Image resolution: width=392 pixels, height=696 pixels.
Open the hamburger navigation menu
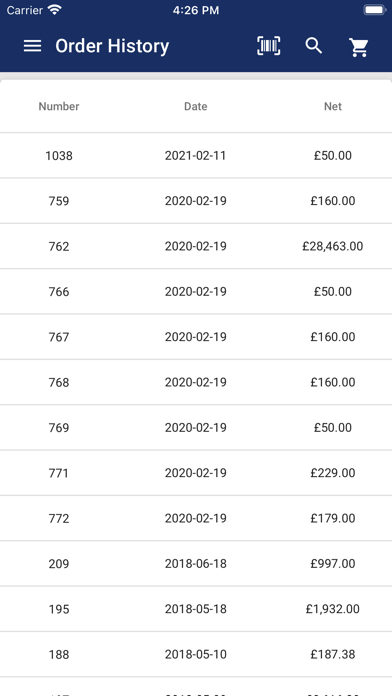point(32,46)
